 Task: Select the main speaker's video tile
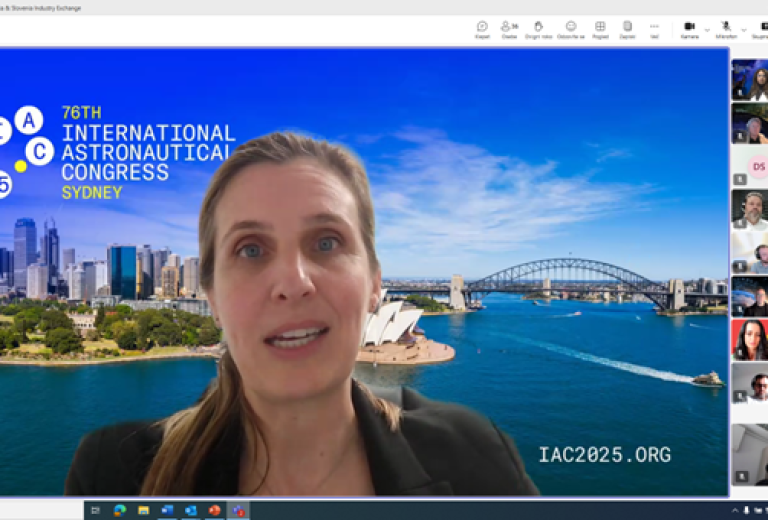(x=364, y=272)
